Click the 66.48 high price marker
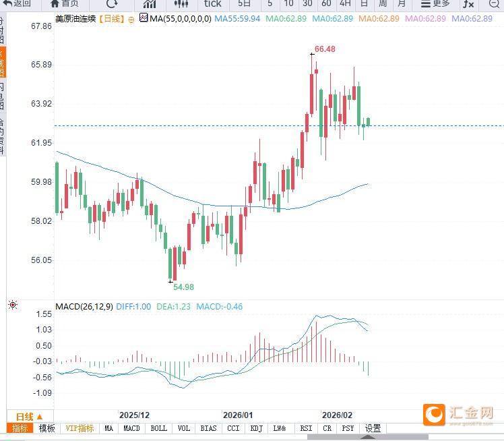Viewport: 504px width, 441px height. [x=324, y=49]
